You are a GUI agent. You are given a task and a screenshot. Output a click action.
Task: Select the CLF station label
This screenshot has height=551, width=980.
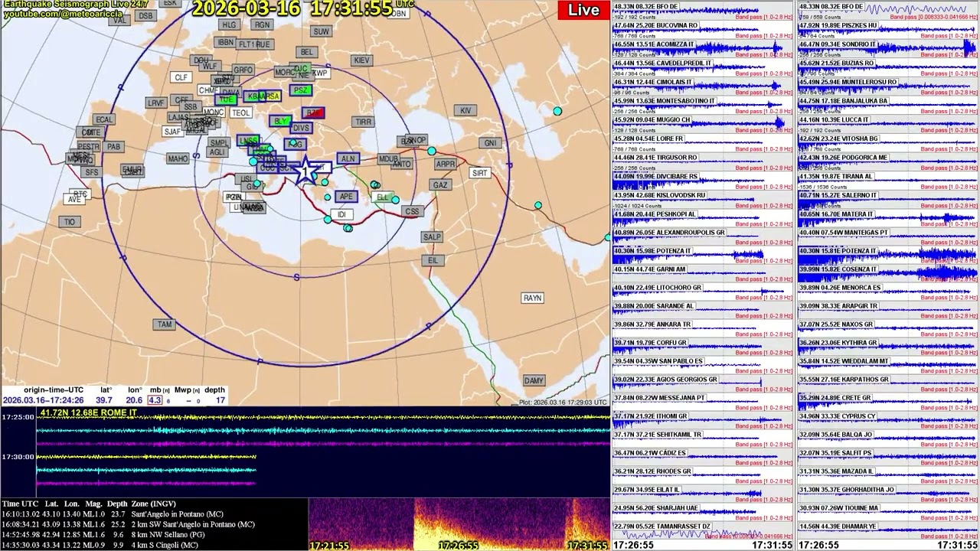(x=181, y=77)
